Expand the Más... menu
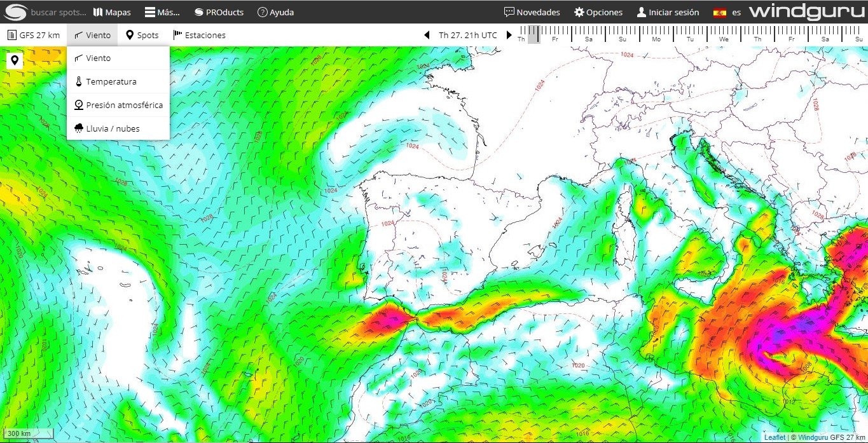The width and height of the screenshot is (868, 443). point(162,12)
